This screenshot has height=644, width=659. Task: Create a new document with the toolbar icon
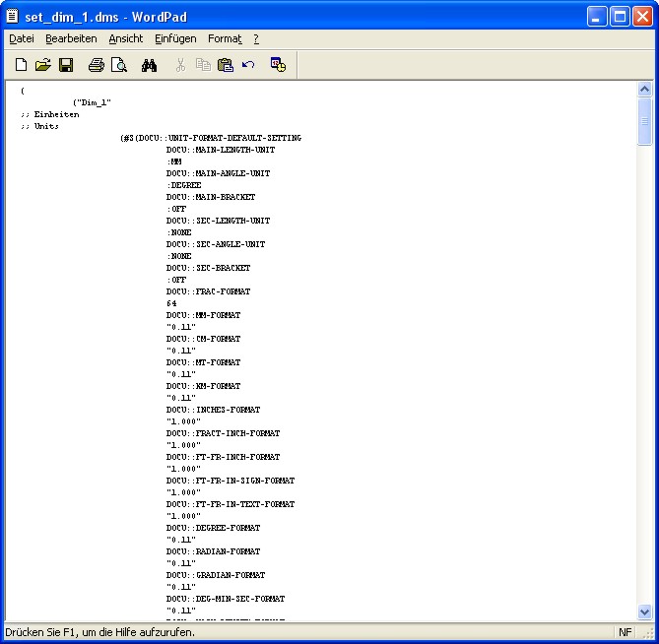[21, 65]
